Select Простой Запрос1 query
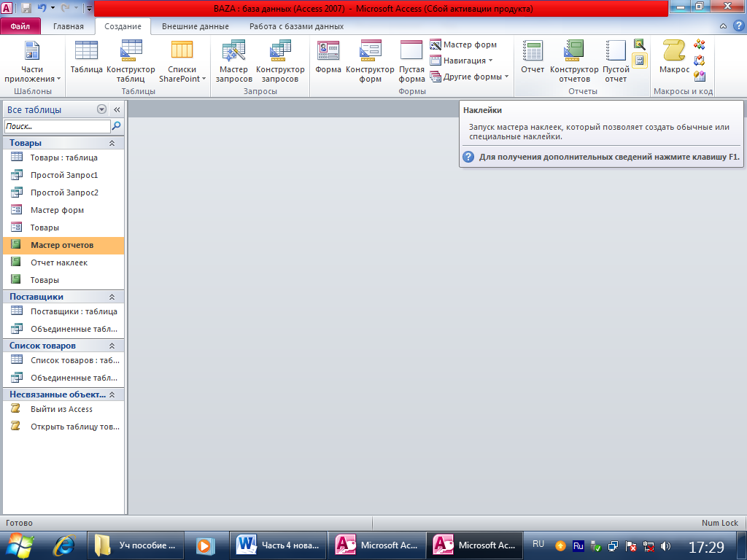 (x=63, y=175)
